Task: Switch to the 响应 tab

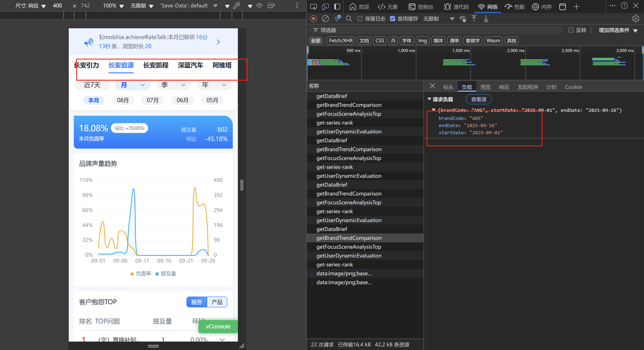Action: pyautogui.click(x=504, y=87)
